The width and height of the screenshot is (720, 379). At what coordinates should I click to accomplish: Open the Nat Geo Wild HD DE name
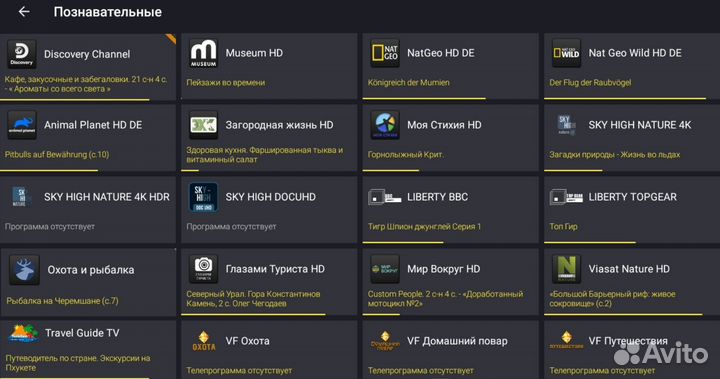click(x=635, y=53)
